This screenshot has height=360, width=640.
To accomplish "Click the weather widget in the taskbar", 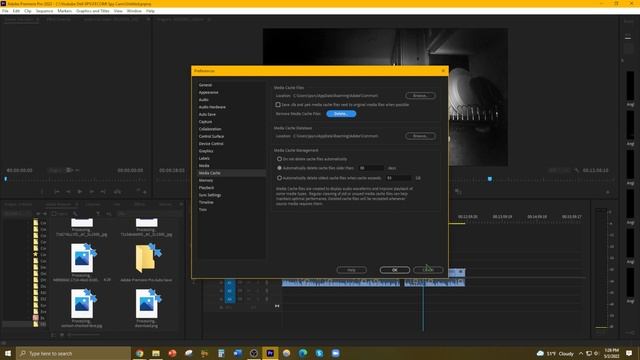I will tap(555, 353).
